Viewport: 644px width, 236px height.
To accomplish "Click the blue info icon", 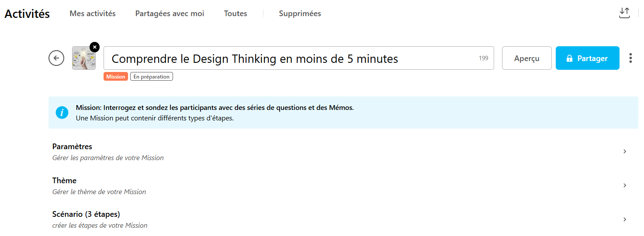I will [62, 113].
